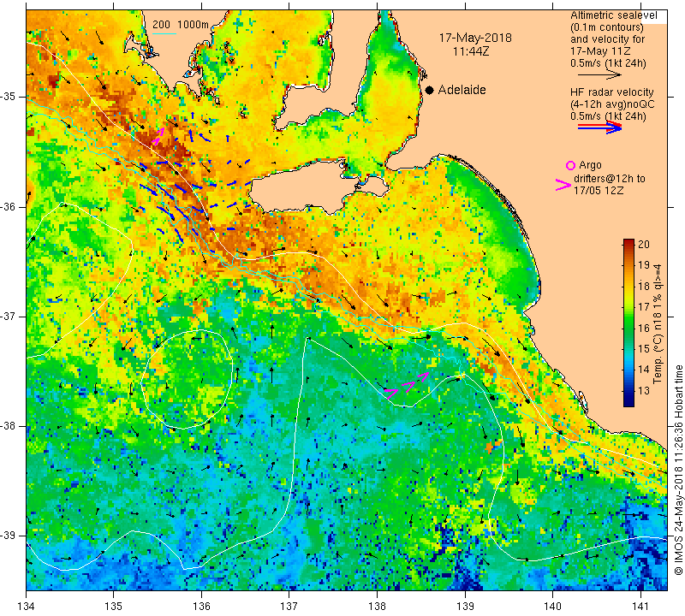Click the easternmost of three magenta drifter markers
Image resolution: width=685 pixels, height=616 pixels.
[423, 376]
